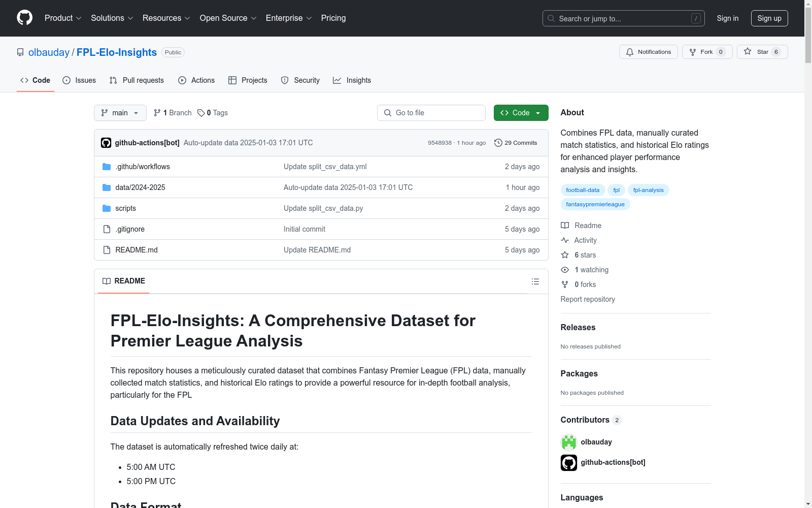Switch to the Actions tab
812x508 pixels.
[x=196, y=80]
